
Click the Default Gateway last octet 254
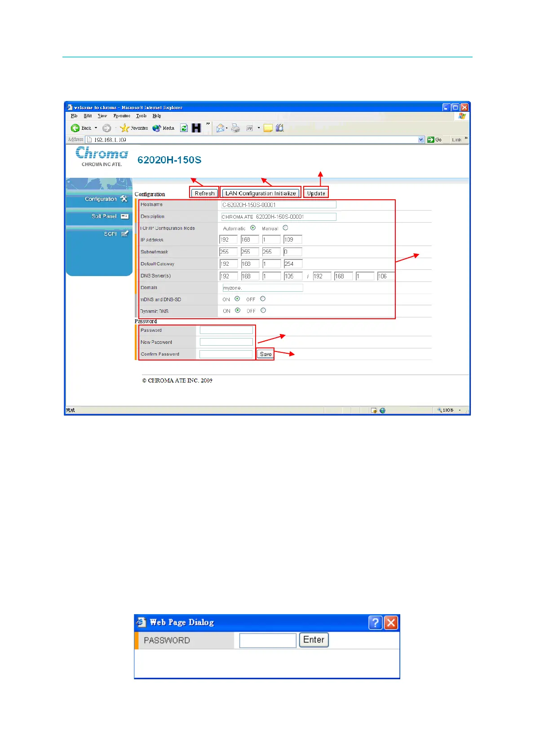point(293,264)
